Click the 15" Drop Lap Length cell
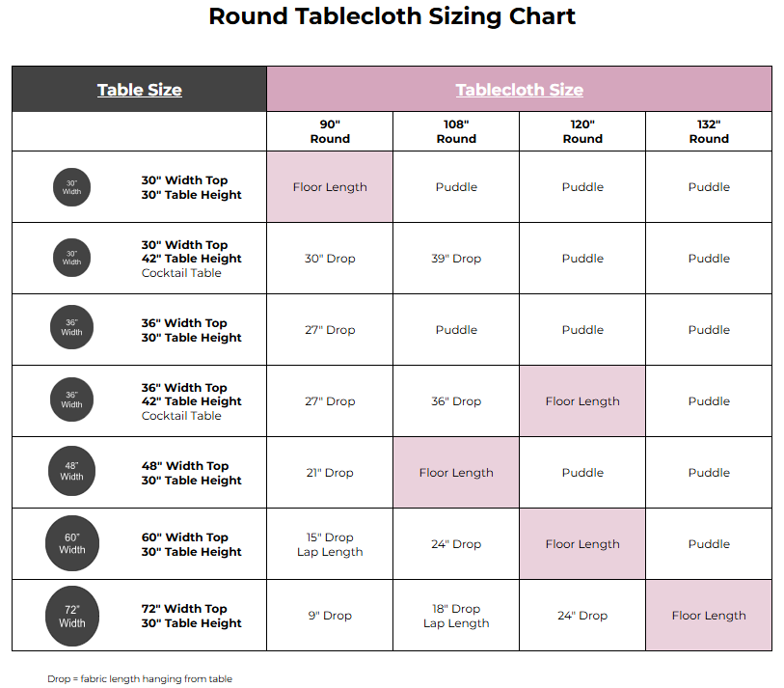The image size is (784, 688). [x=330, y=544]
